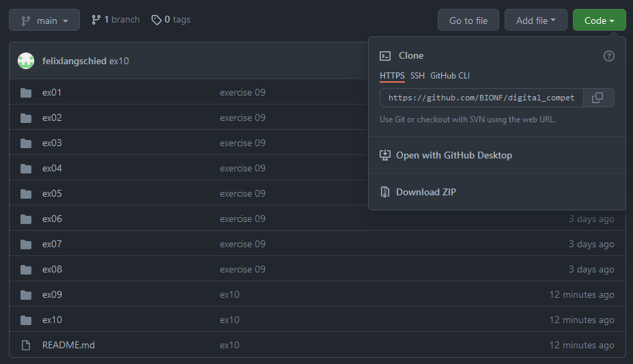Click the tags label icon
The width and height of the screenshot is (633, 364).
pos(156,20)
